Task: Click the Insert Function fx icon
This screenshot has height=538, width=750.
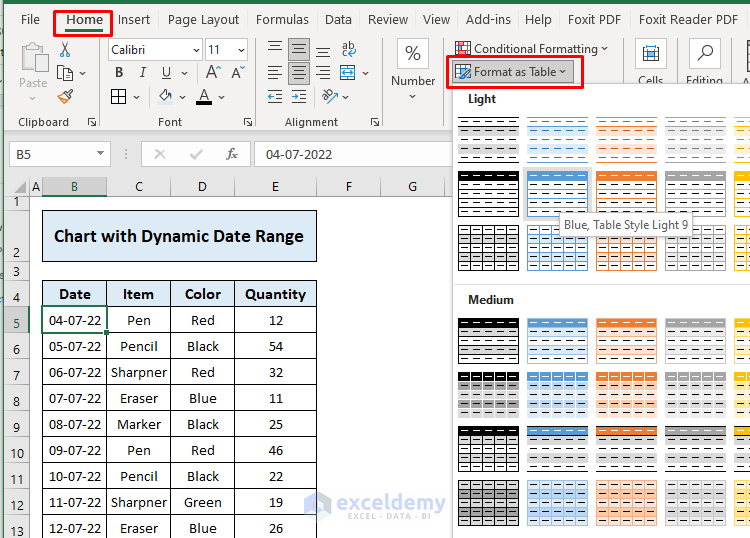Action: [231, 154]
